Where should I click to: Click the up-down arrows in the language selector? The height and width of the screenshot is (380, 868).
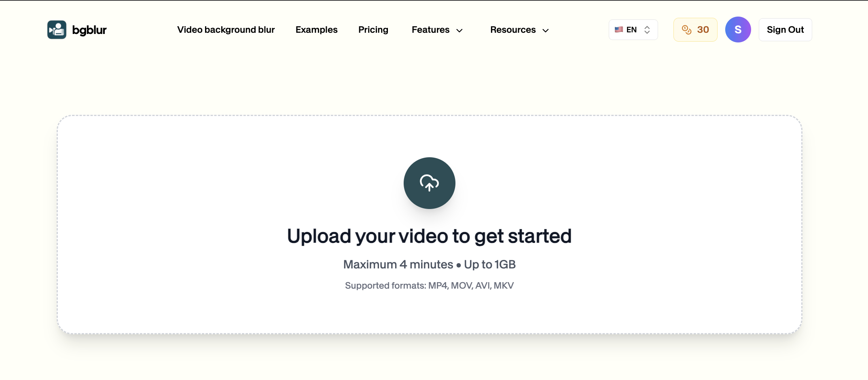648,29
